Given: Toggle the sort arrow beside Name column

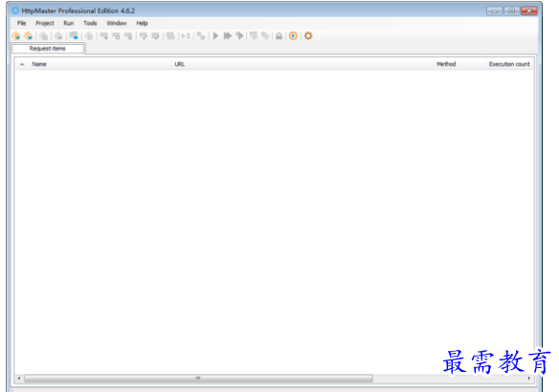Looking at the screenshot, I should click(22, 64).
